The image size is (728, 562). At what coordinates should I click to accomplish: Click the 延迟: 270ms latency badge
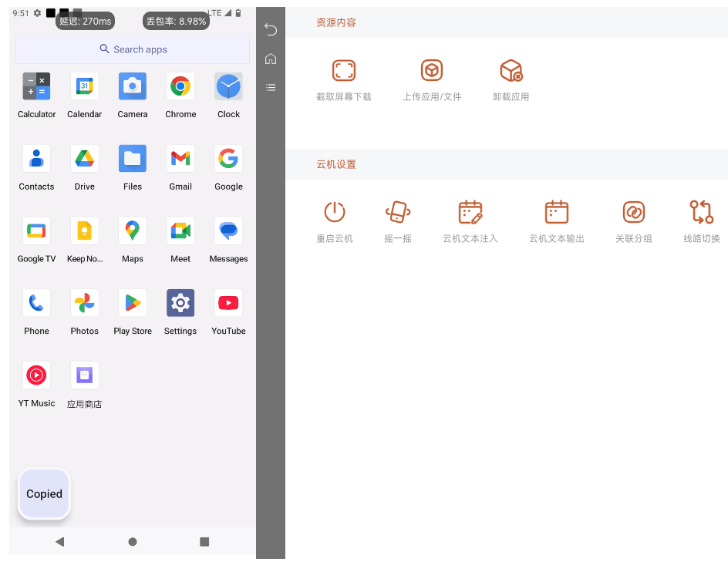coord(86,21)
